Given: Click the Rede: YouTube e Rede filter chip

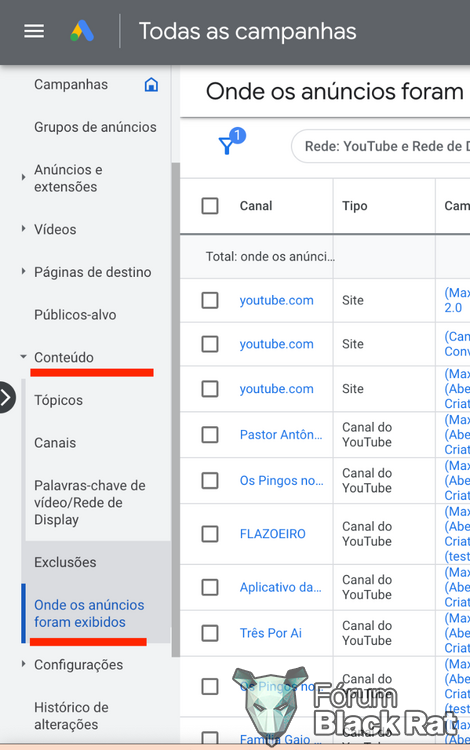Looking at the screenshot, I should pyautogui.click(x=381, y=146).
